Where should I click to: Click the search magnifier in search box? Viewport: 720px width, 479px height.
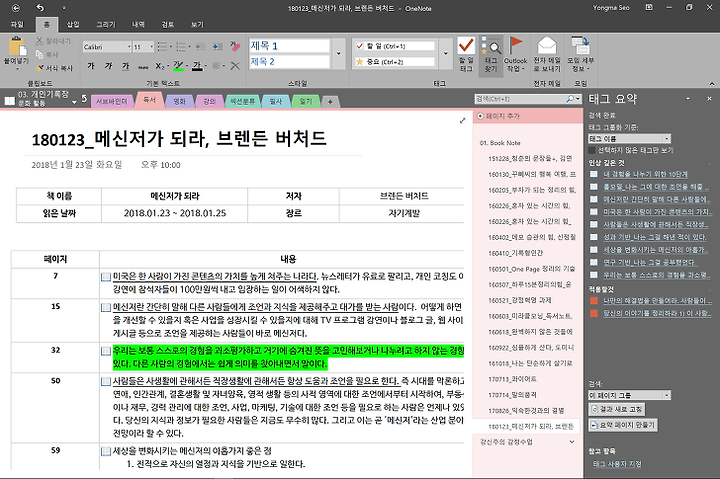pyautogui.click(x=570, y=99)
